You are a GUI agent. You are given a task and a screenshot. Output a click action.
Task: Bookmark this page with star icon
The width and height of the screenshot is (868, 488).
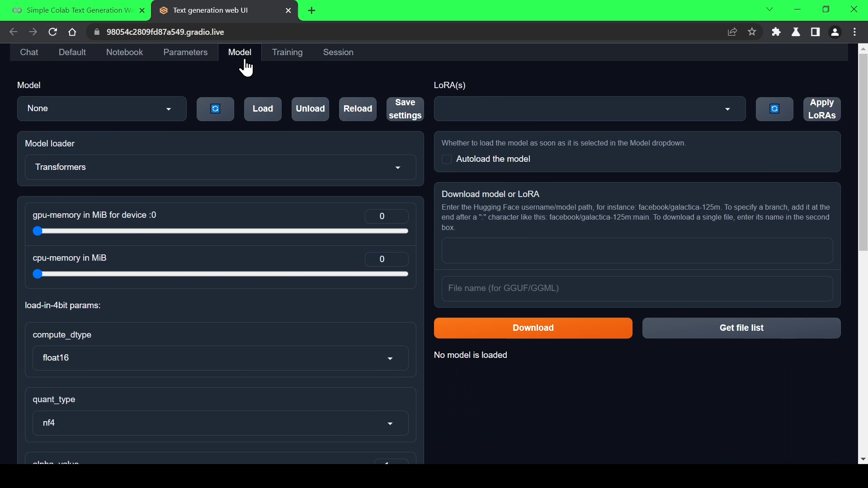(x=752, y=32)
